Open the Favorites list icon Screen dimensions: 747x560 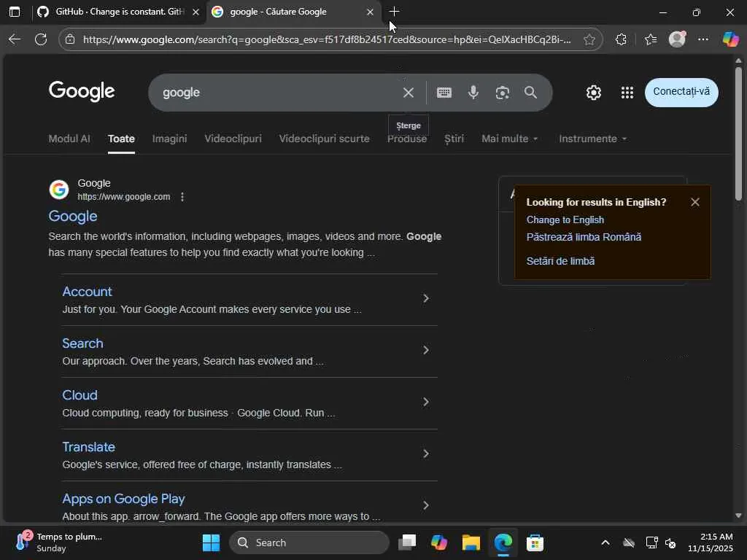[651, 39]
